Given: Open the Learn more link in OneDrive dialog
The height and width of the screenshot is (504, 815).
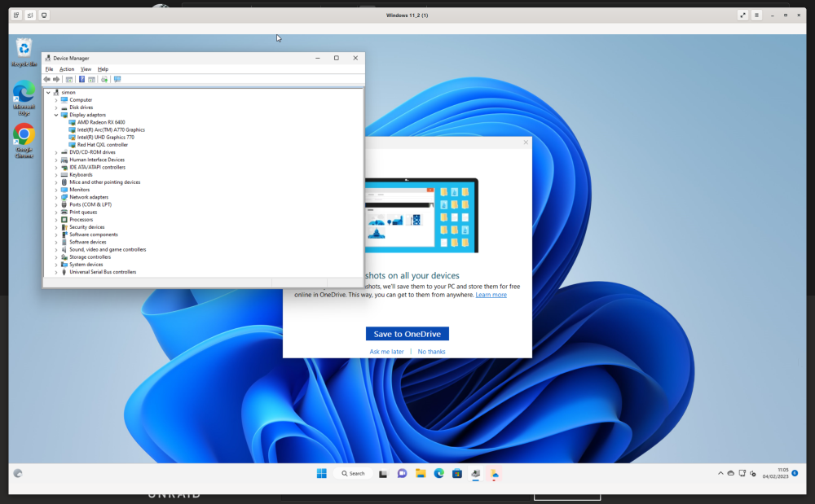Looking at the screenshot, I should [491, 295].
